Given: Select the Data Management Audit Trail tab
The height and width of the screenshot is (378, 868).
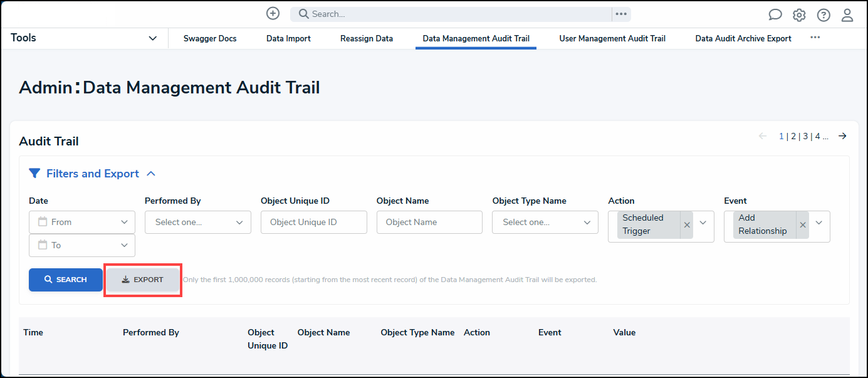Looking at the screenshot, I should tap(476, 38).
